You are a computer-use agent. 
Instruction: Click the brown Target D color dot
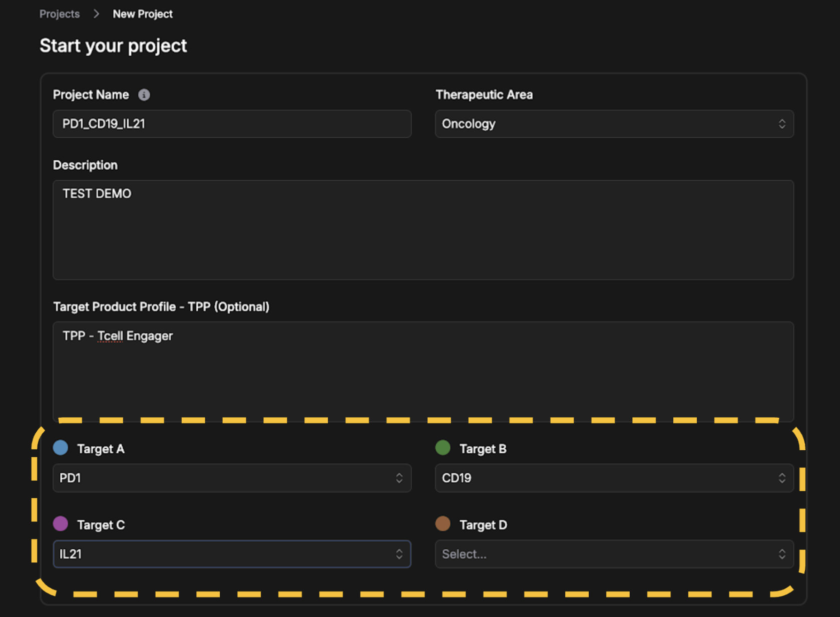tap(443, 524)
